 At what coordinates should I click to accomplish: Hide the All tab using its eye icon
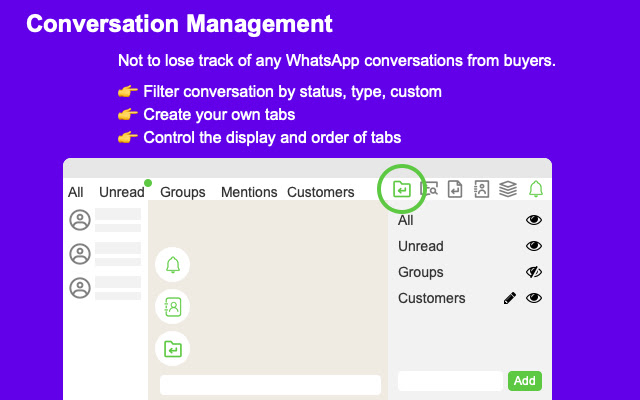tap(534, 221)
